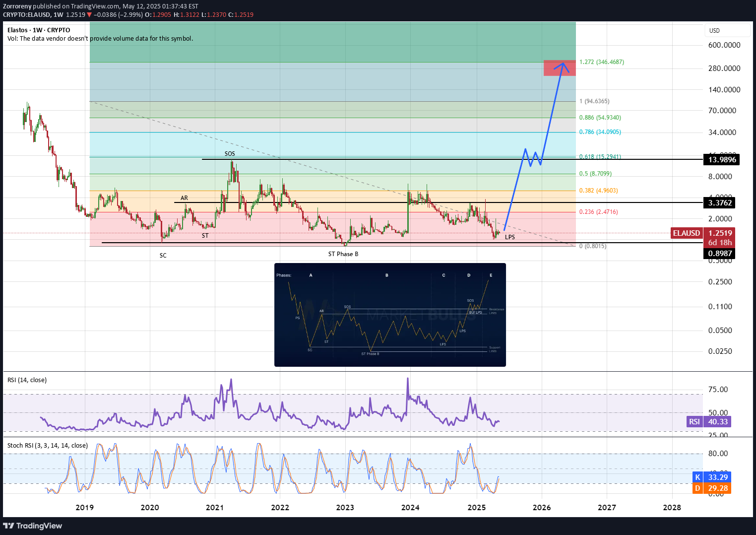The height and width of the screenshot is (535, 756).
Task: Select the SOS annotation above the 2021 peak
Action: click(230, 154)
